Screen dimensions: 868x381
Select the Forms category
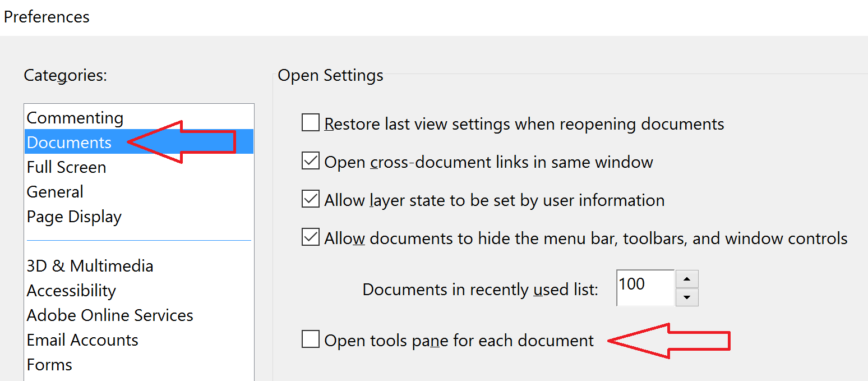pyautogui.click(x=49, y=365)
